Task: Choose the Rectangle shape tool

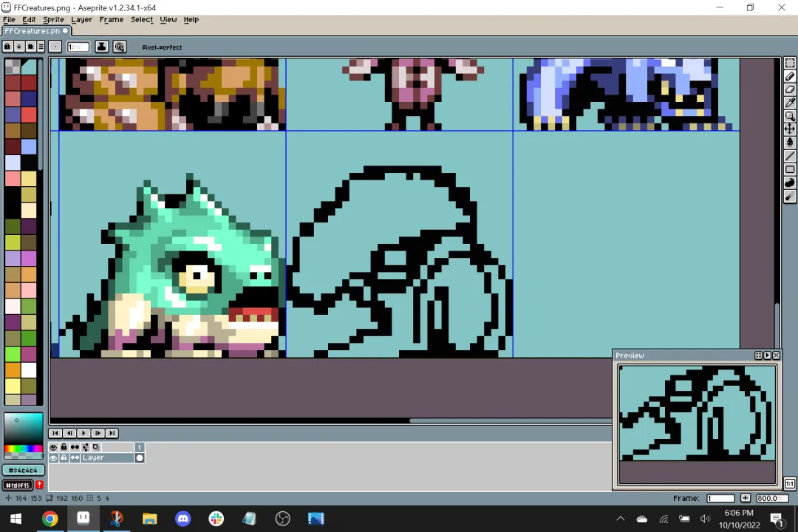Action: point(789,169)
